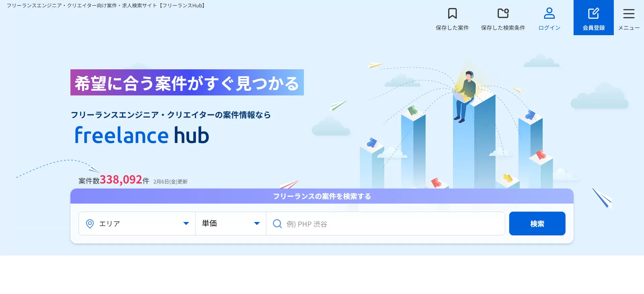This screenshot has width=644, height=294.
Task: Click the 会員登録 registration text
Action: click(593, 28)
